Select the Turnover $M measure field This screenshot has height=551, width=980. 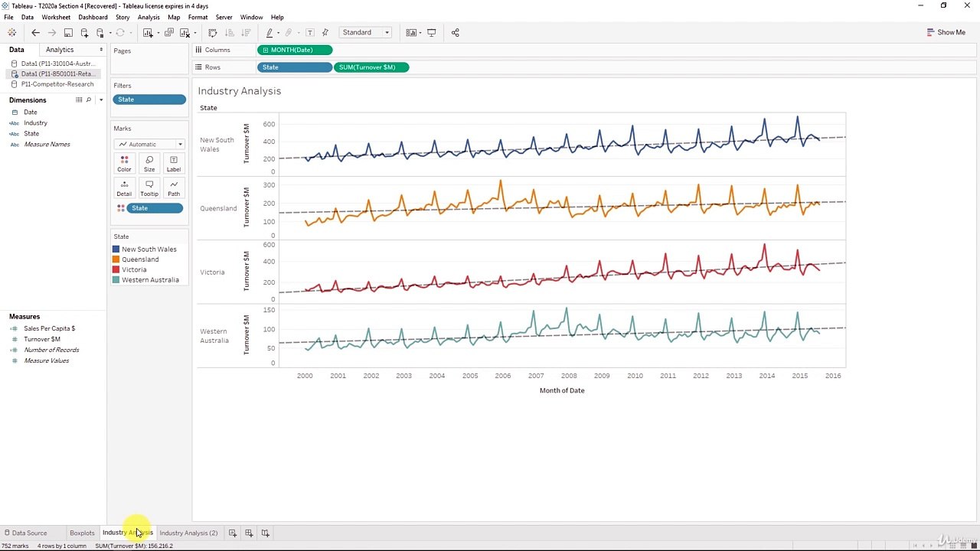point(41,339)
